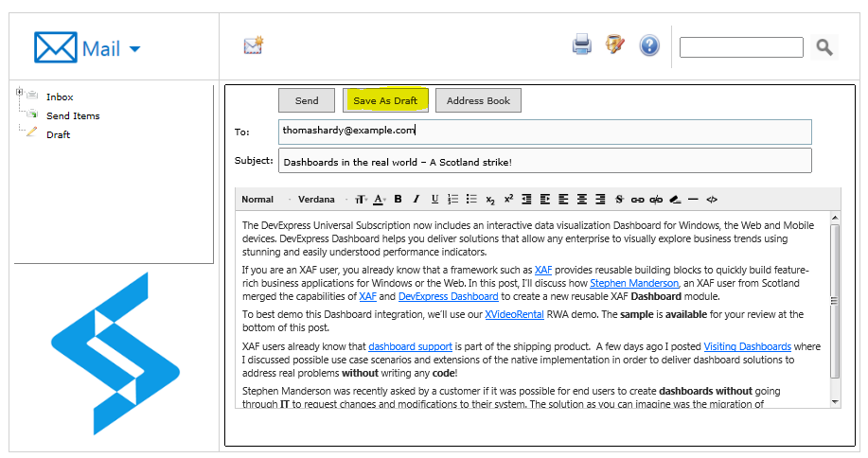Click Save As Draft button
This screenshot has height=458, width=868.
pyautogui.click(x=385, y=100)
